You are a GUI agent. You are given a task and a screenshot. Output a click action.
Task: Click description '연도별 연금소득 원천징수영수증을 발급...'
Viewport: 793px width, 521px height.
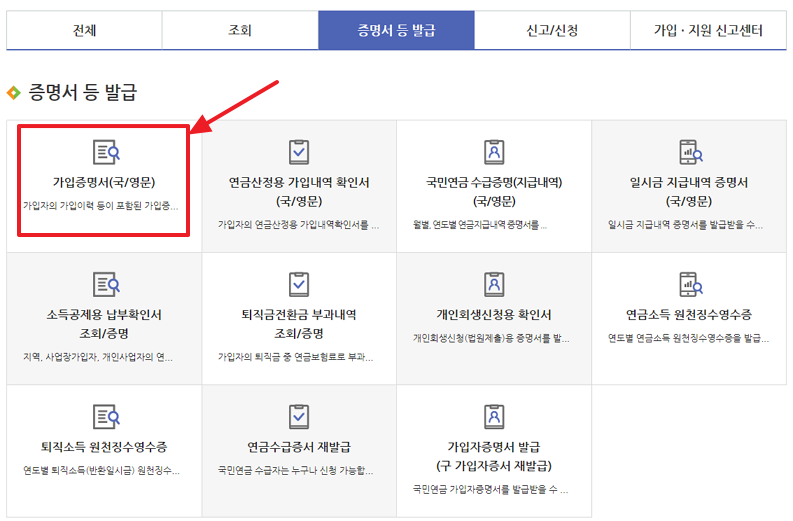(x=689, y=338)
